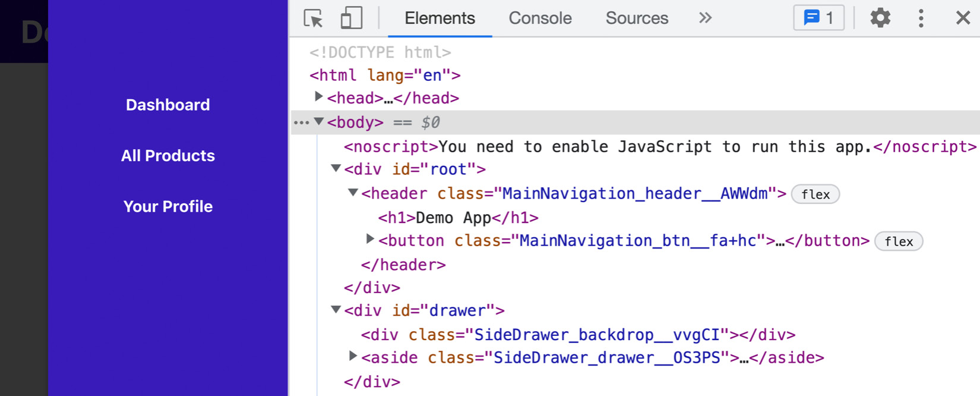Open DevTools settings gear
Image resolution: width=980 pixels, height=396 pixels.
880,18
